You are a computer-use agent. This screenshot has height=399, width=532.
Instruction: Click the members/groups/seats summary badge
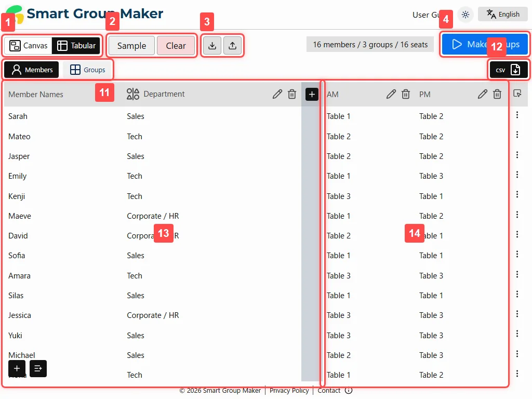point(370,45)
